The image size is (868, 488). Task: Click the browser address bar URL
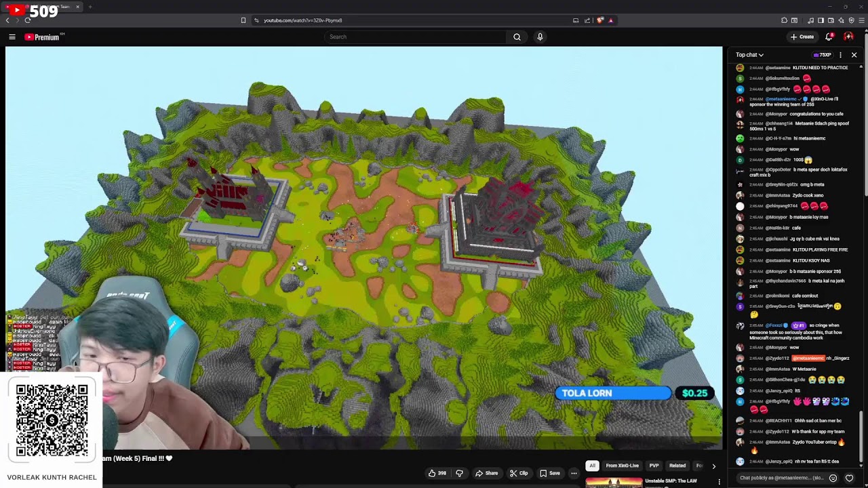302,20
